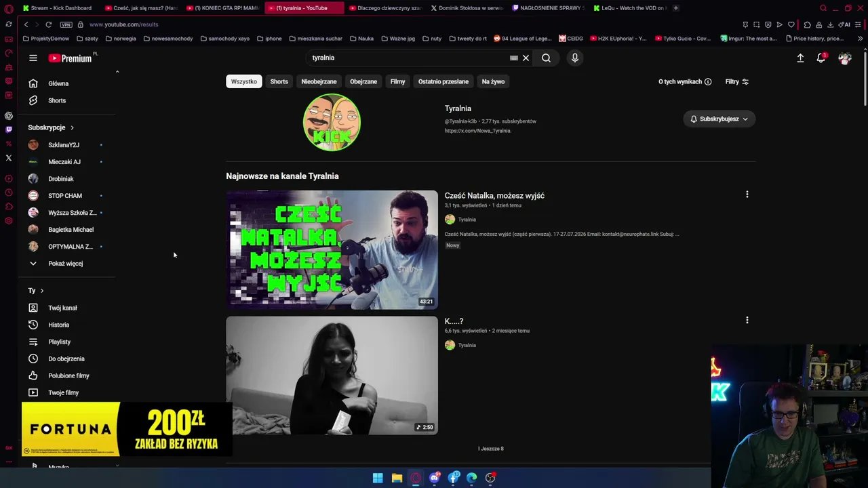Open the K.....? video title
The image size is (868, 488).
[454, 321]
